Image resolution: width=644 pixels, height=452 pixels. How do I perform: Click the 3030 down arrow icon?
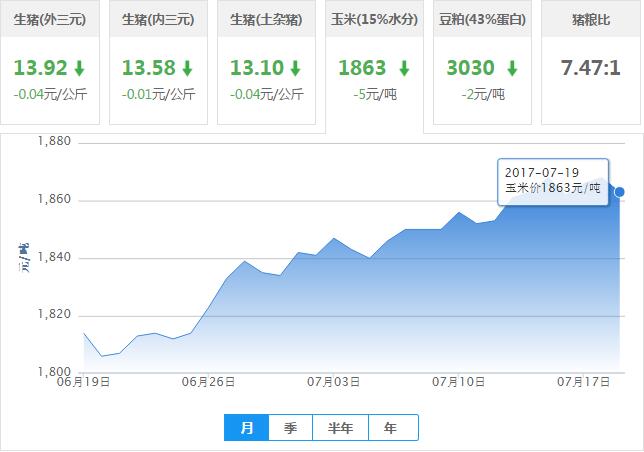coord(512,68)
